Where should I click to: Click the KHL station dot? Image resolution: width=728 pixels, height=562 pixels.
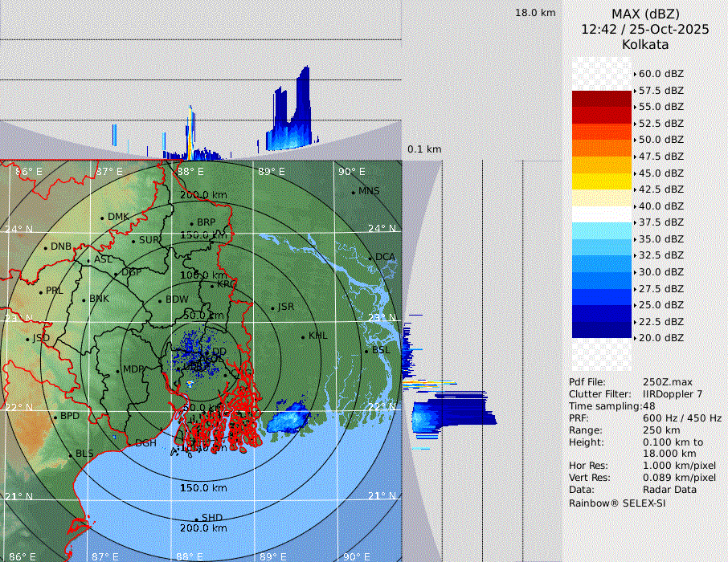303,336
